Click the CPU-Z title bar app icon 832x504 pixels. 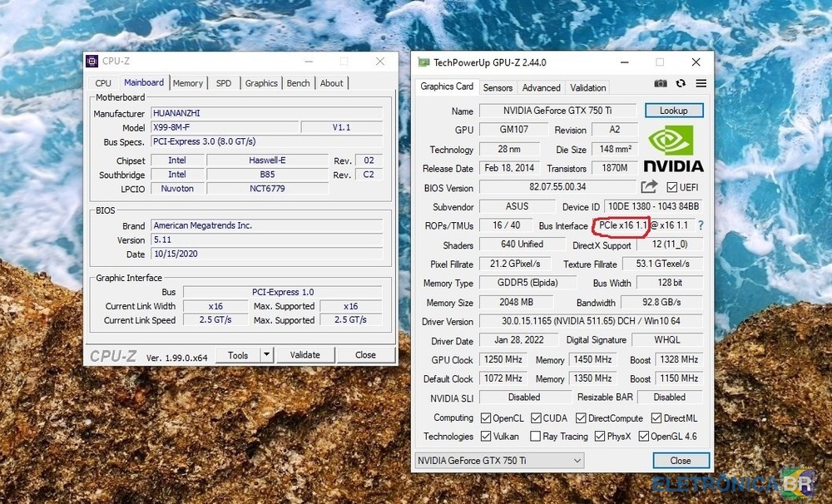click(x=93, y=61)
